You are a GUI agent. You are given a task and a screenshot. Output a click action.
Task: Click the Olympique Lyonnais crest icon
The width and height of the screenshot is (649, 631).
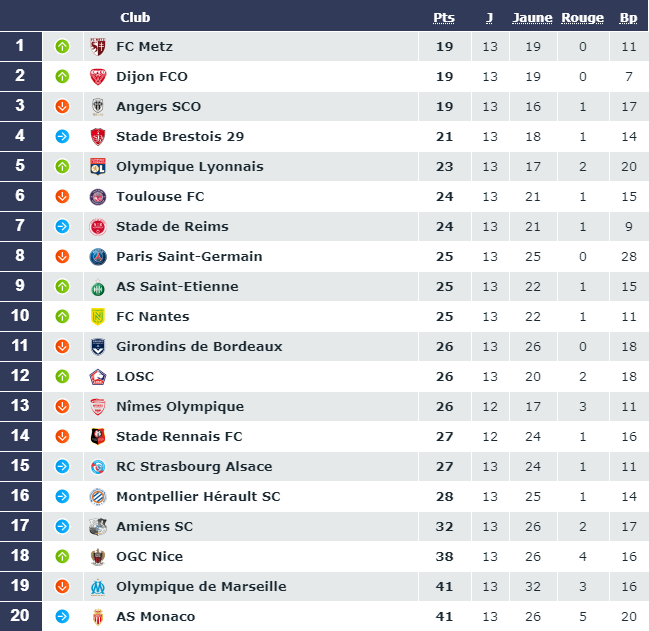pyautogui.click(x=98, y=167)
